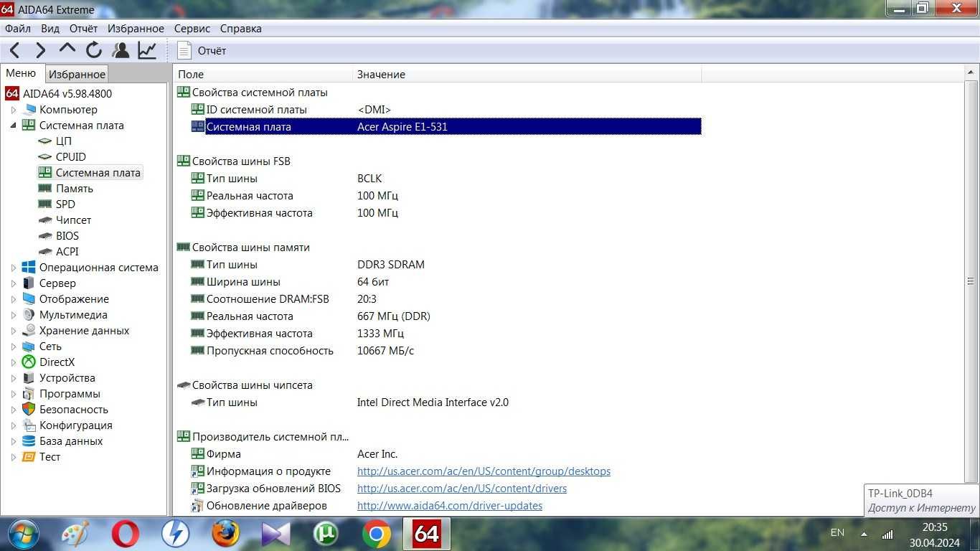Select CPUID in the sidebar tree
The image size is (980, 551).
pyautogui.click(x=70, y=157)
